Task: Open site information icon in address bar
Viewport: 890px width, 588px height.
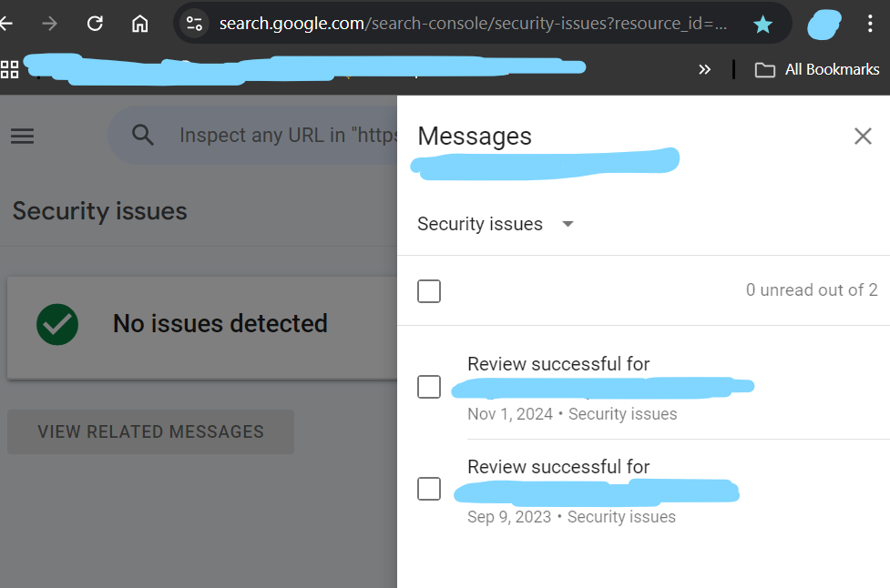Action: (x=194, y=24)
